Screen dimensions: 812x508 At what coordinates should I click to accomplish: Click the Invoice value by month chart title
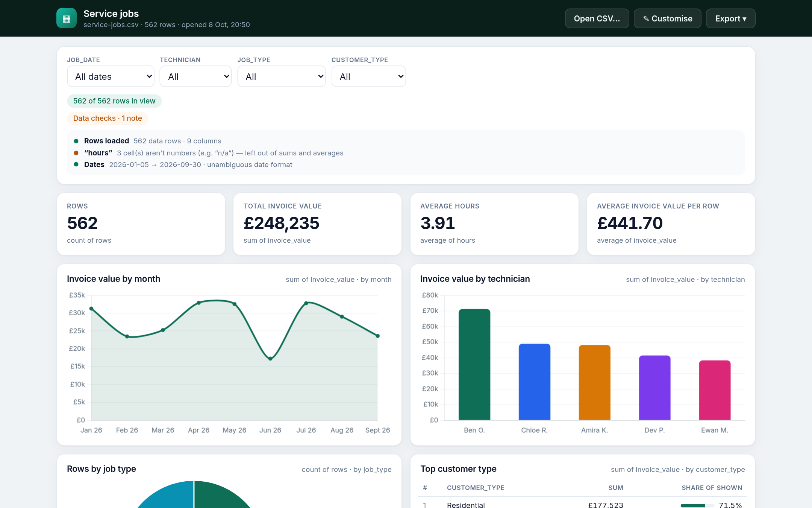pos(114,279)
